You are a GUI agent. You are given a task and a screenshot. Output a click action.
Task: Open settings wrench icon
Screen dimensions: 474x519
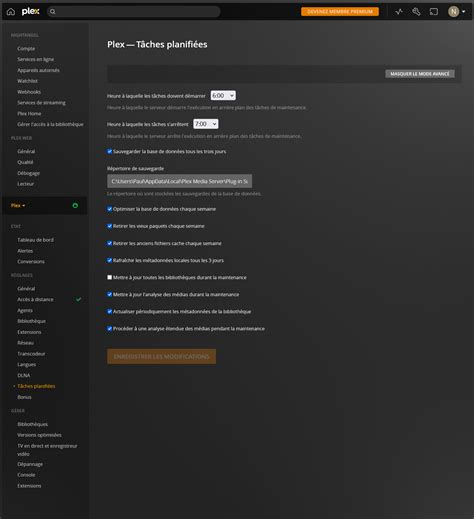pyautogui.click(x=416, y=12)
